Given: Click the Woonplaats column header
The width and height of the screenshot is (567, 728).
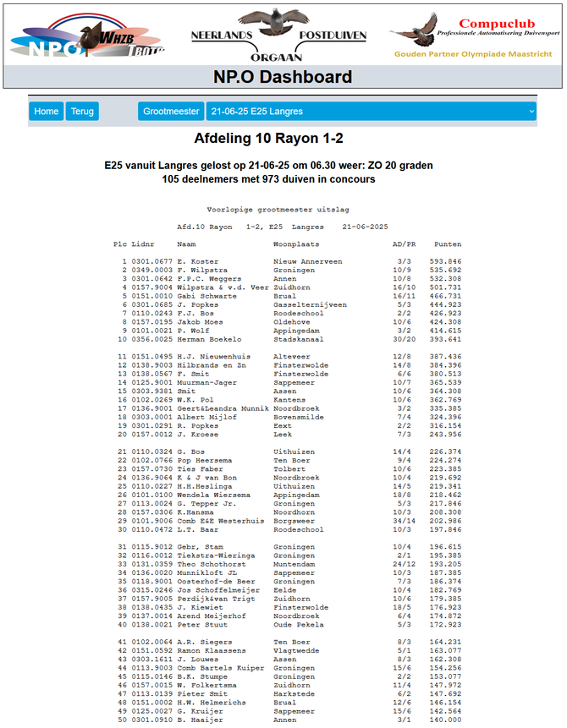Looking at the screenshot, I should point(296,244).
